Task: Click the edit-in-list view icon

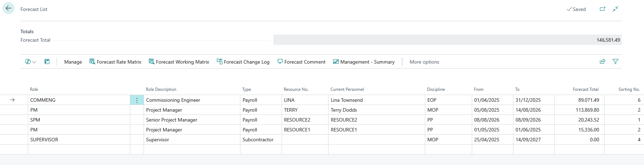Action: [47, 61]
